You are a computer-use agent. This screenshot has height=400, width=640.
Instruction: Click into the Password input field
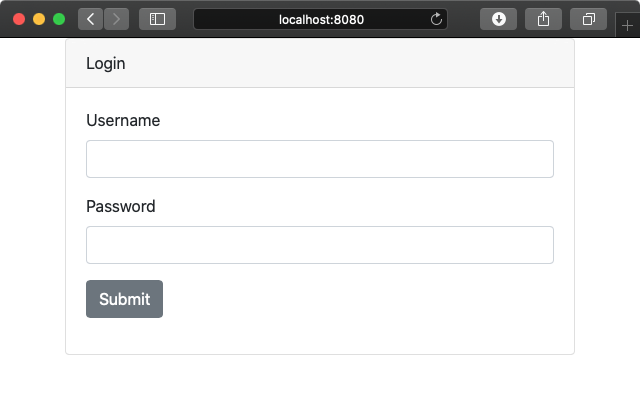320,245
